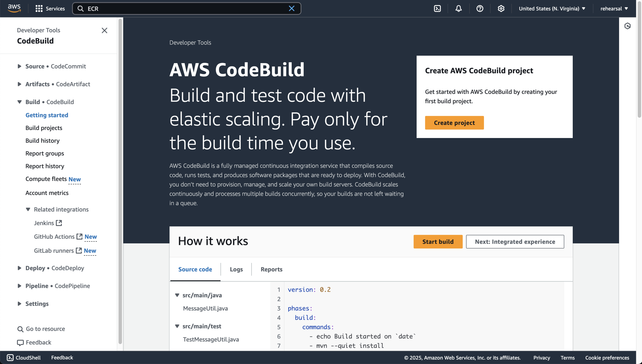Viewport: 642px width, 364px height.
Task: Open CloudShell from the top bar icon
Action: click(x=437, y=9)
